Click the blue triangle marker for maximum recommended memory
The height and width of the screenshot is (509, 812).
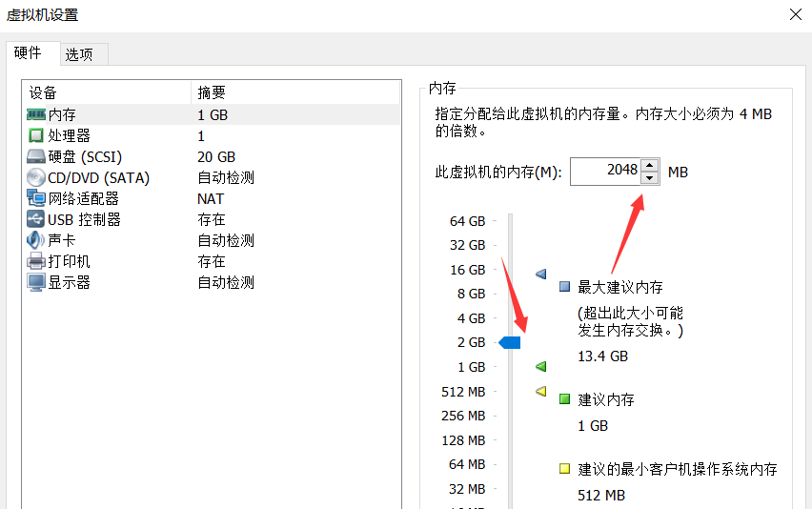click(540, 274)
